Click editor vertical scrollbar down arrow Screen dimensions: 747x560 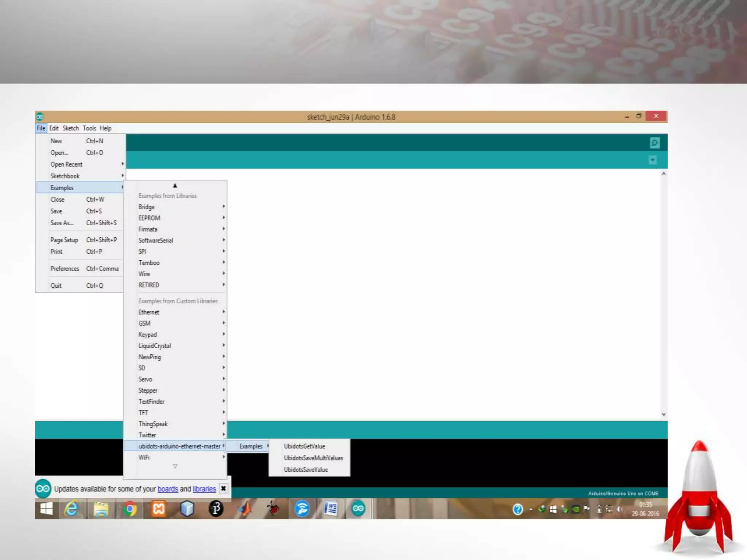[x=663, y=415]
